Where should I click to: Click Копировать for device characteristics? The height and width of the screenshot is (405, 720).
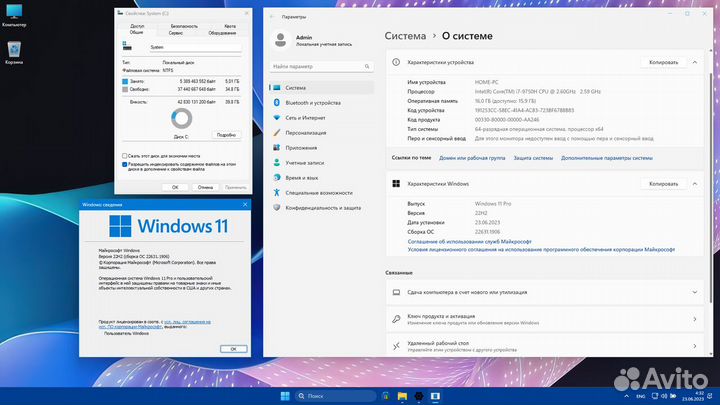coord(663,62)
